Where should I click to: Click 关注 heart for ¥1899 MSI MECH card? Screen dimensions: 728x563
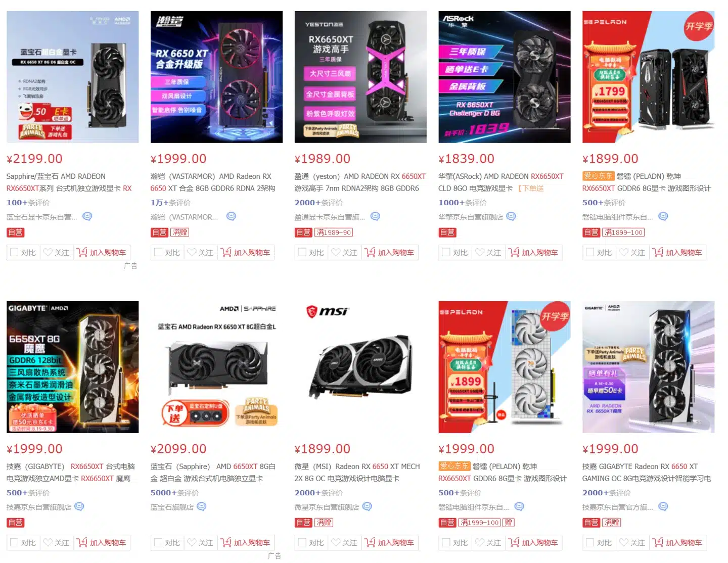tap(344, 542)
